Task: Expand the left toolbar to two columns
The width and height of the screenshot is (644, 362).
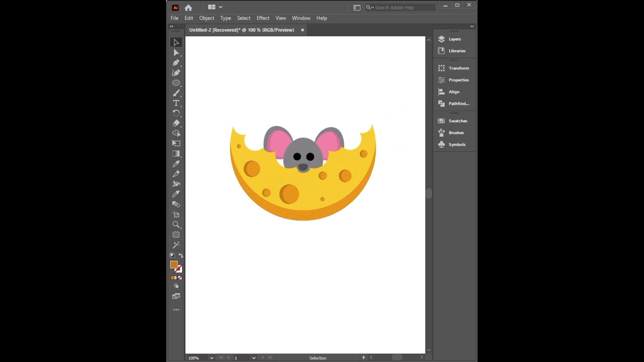Action: (172, 26)
